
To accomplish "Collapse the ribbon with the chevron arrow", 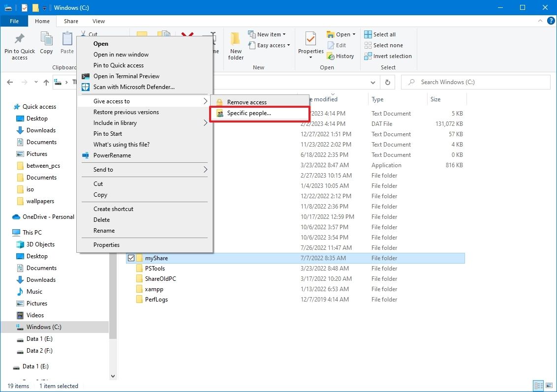I will (x=540, y=21).
